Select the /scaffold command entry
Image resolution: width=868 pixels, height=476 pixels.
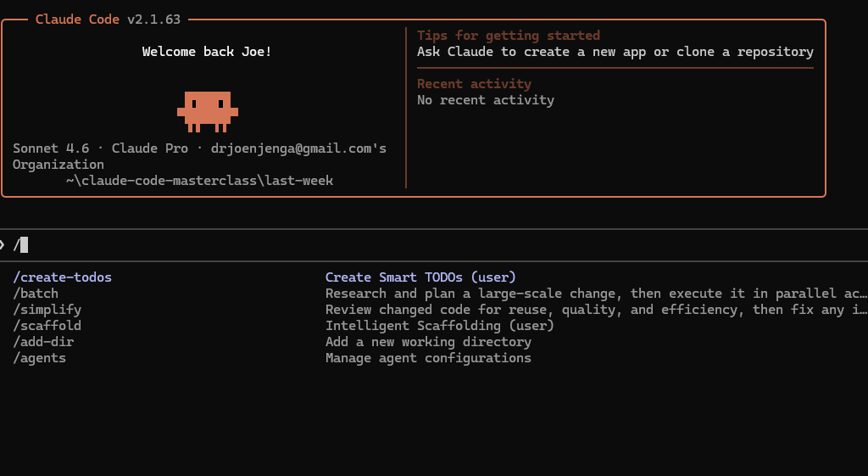47,325
